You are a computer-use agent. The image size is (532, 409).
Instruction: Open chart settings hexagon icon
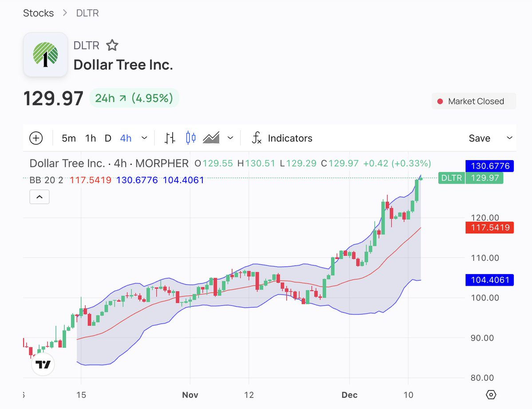pyautogui.click(x=491, y=395)
